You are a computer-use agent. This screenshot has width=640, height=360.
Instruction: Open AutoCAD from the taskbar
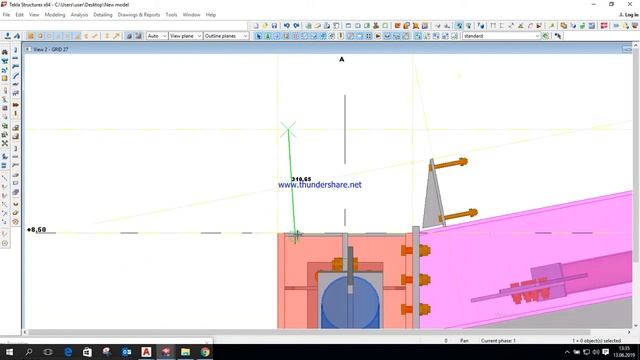point(146,352)
